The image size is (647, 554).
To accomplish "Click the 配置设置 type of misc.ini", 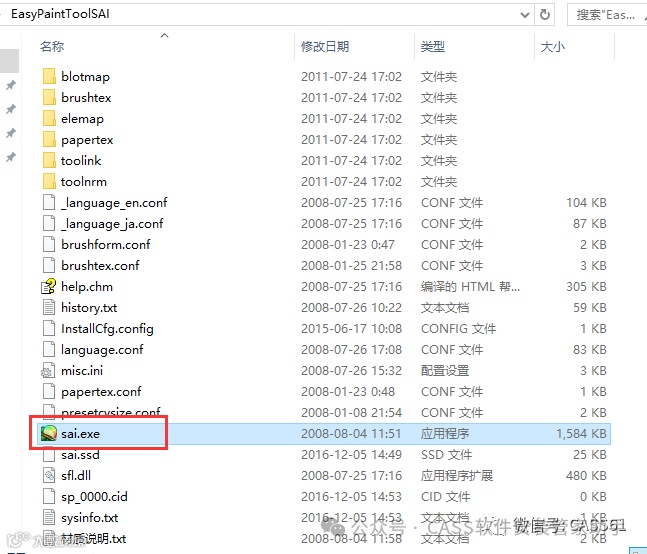I will coord(445,370).
